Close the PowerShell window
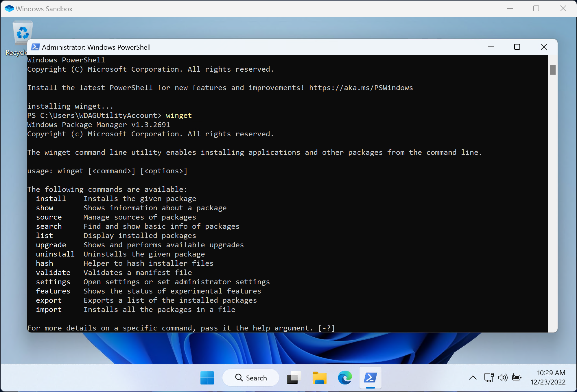Image resolution: width=577 pixels, height=392 pixels. pyautogui.click(x=544, y=47)
